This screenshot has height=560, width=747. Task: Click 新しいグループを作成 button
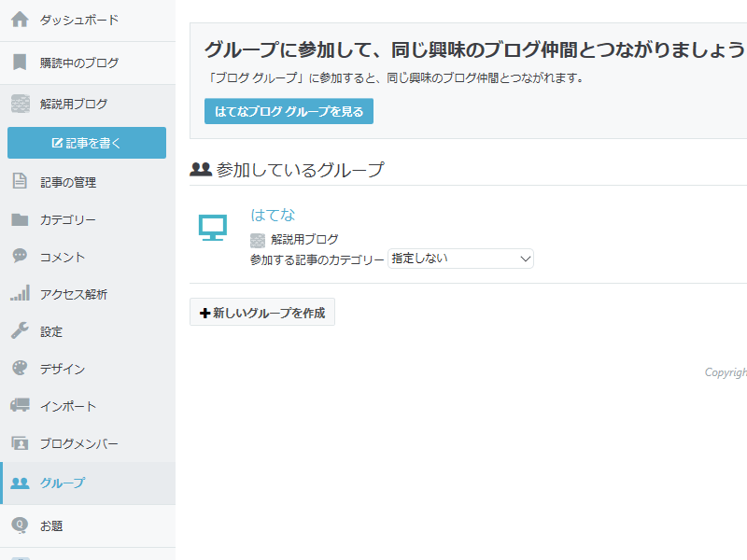[x=262, y=312]
